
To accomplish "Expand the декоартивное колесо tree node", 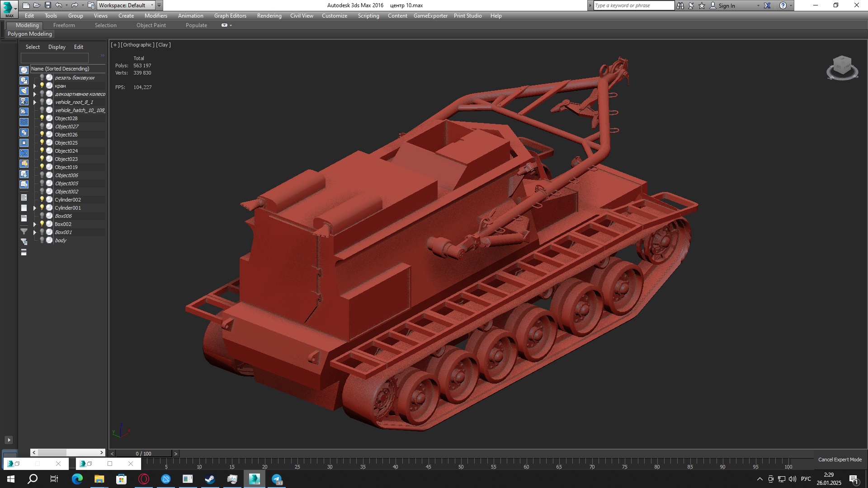I will pyautogui.click(x=35, y=94).
